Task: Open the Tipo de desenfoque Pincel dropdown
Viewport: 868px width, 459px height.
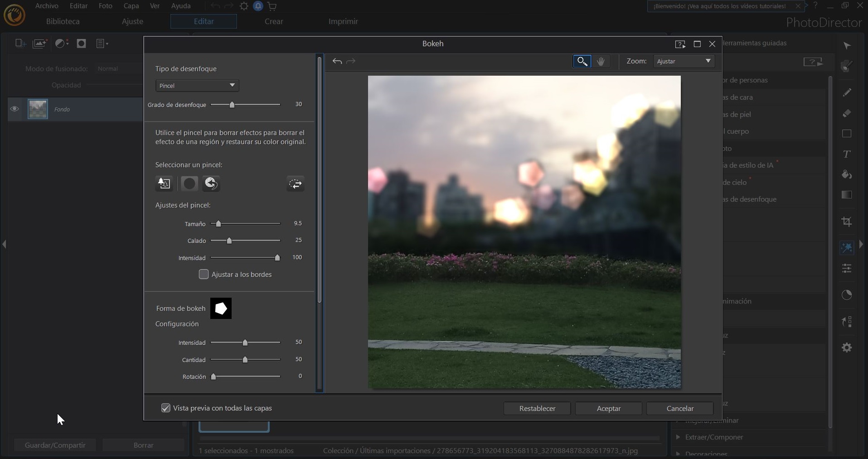Action: tap(196, 85)
